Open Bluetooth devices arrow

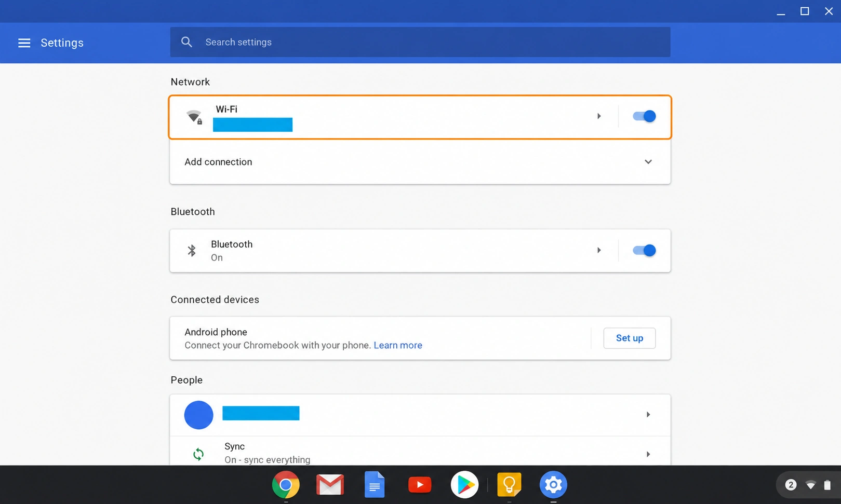(599, 250)
